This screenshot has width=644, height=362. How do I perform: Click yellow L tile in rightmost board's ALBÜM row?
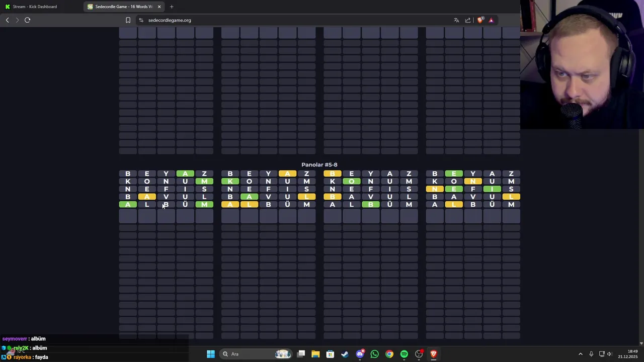454,204
